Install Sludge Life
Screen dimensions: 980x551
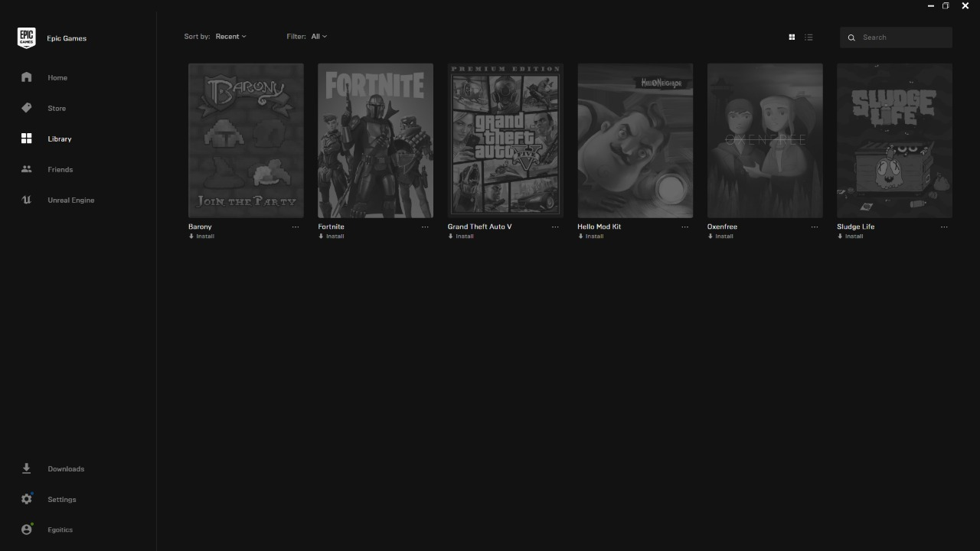(850, 236)
